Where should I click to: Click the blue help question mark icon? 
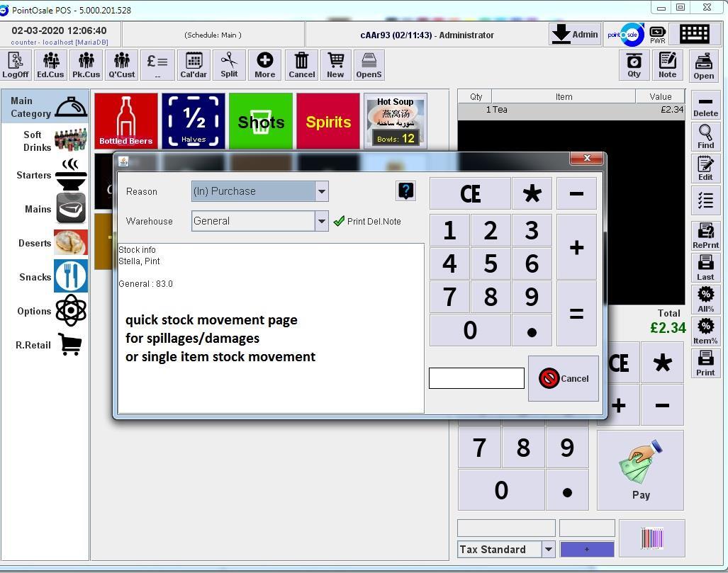click(x=405, y=191)
